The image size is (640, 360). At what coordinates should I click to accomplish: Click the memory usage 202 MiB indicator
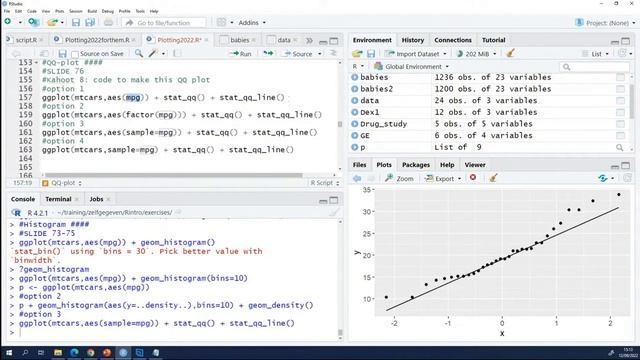pyautogui.click(x=476, y=53)
